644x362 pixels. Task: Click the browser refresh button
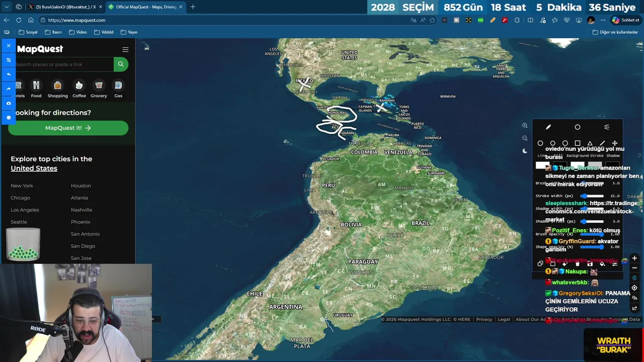click(x=19, y=20)
